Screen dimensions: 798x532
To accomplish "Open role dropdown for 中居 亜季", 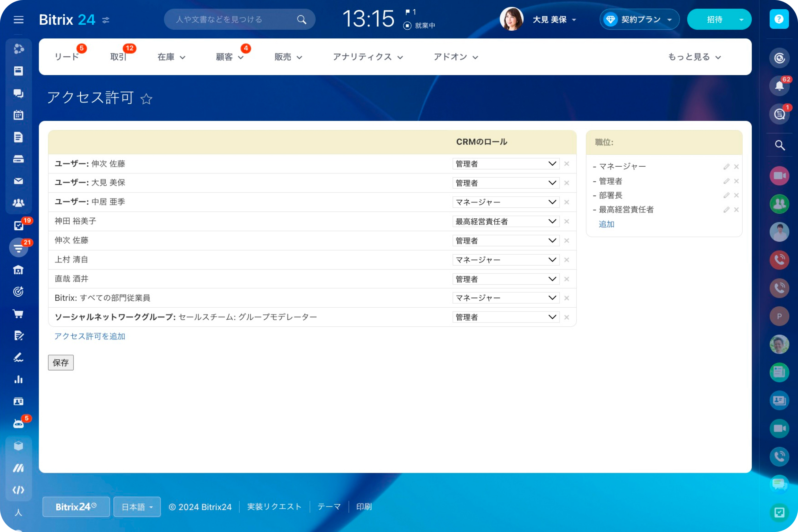I will click(506, 202).
